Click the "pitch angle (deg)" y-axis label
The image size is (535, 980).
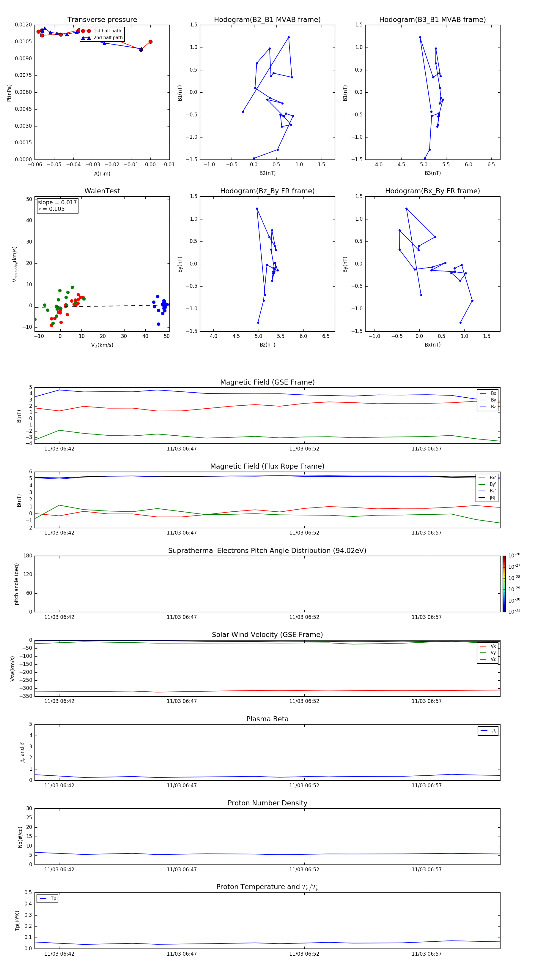(x=16, y=584)
